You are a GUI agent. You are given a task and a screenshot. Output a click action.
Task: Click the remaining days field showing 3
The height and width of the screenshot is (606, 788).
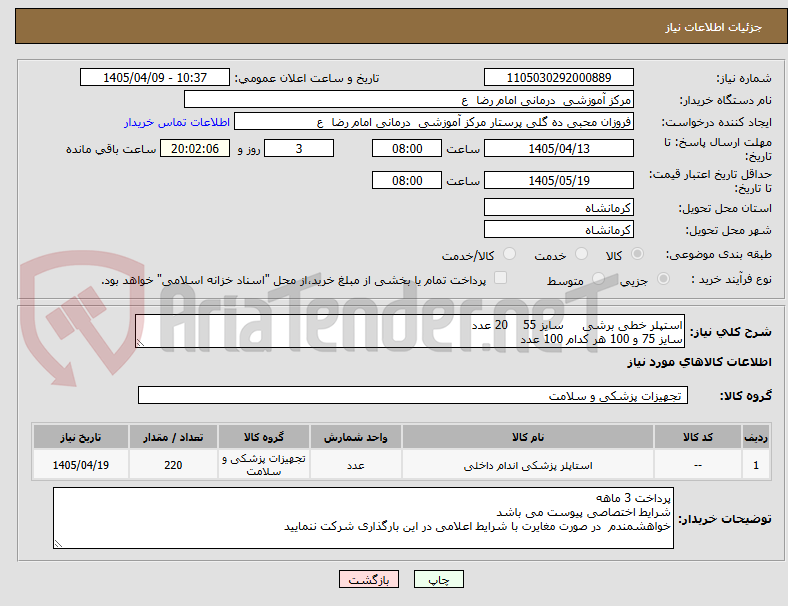(x=299, y=148)
